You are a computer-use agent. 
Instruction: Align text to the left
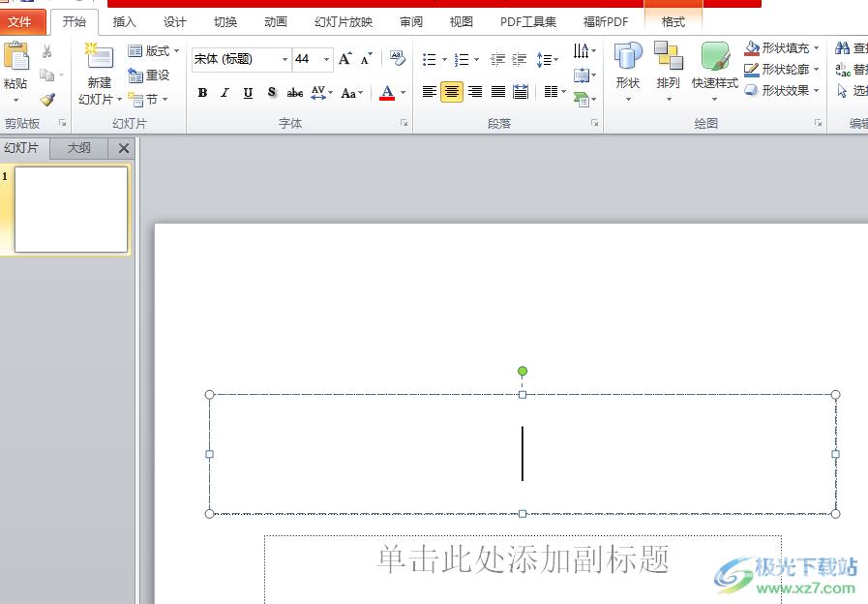tap(429, 91)
